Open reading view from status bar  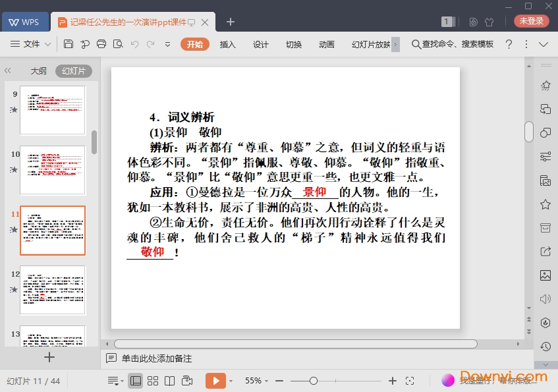coord(169,381)
